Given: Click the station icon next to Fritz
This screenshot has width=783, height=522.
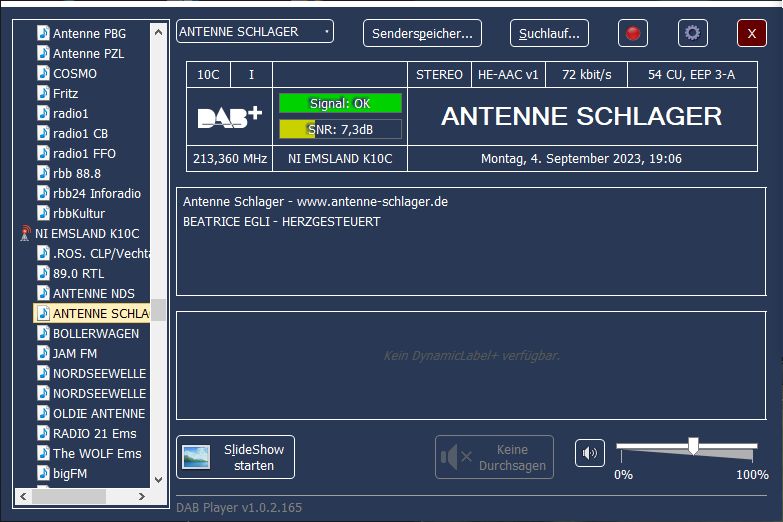Looking at the screenshot, I should click(43, 93).
